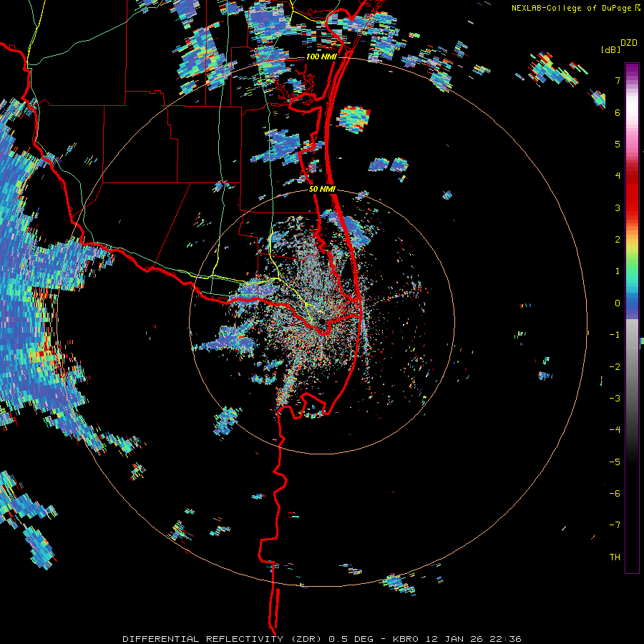Select the -2 value on the scale
Screen dimensions: 644x644
pyautogui.click(x=615, y=367)
